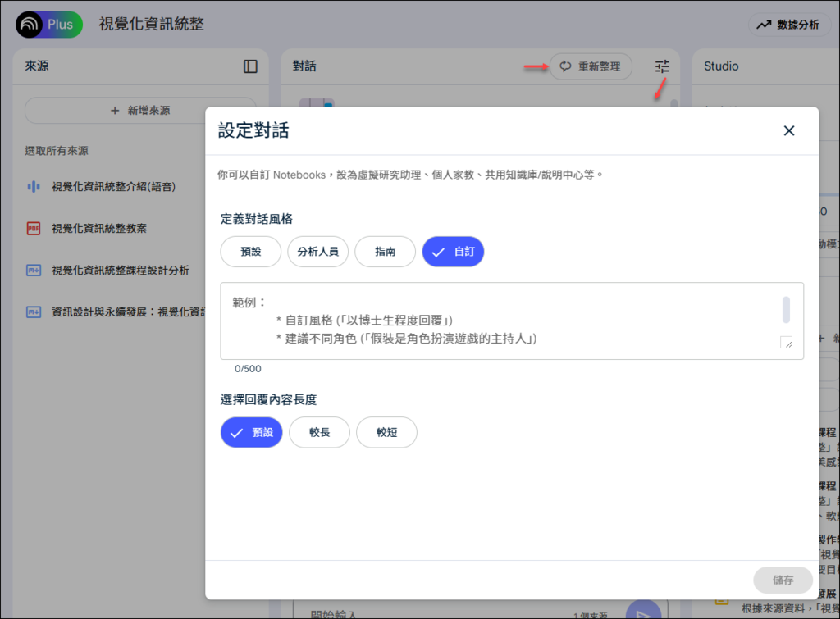Select the 預設 response length chip
840x619 pixels.
(251, 433)
